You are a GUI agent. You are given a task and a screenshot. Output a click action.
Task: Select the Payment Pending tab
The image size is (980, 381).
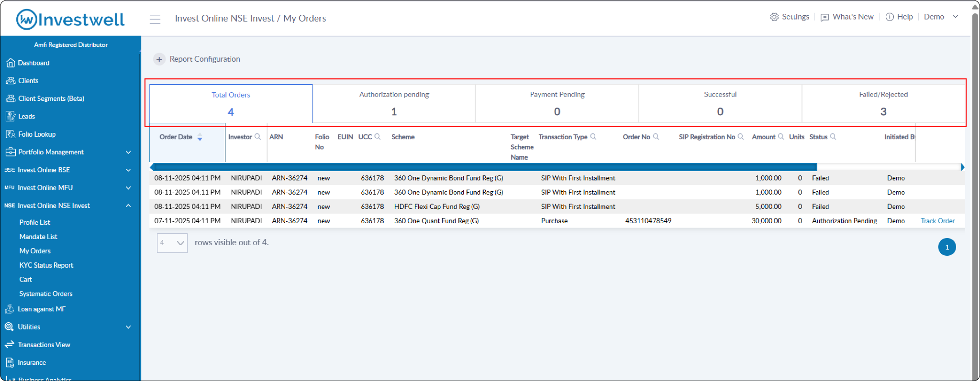557,104
